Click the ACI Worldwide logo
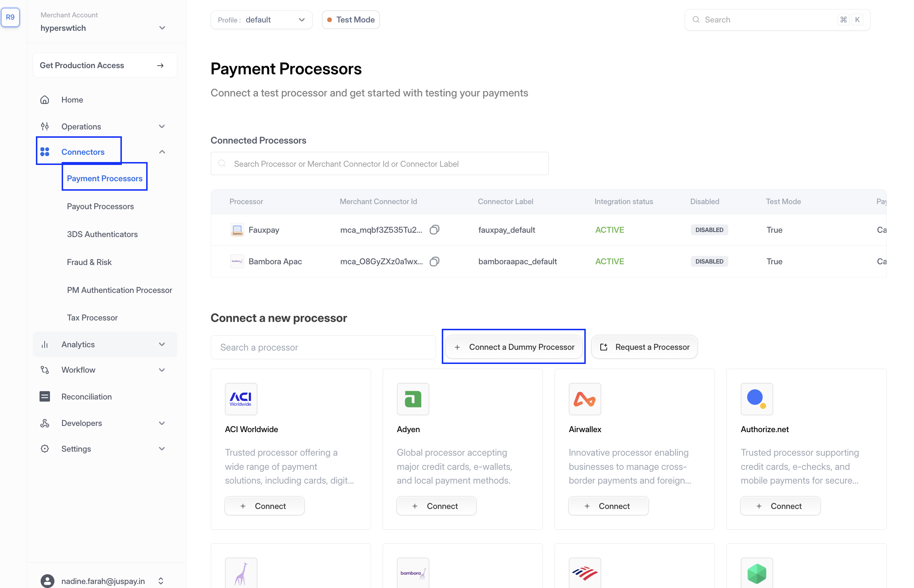Screen dimensions: 914x588 tap(240, 399)
